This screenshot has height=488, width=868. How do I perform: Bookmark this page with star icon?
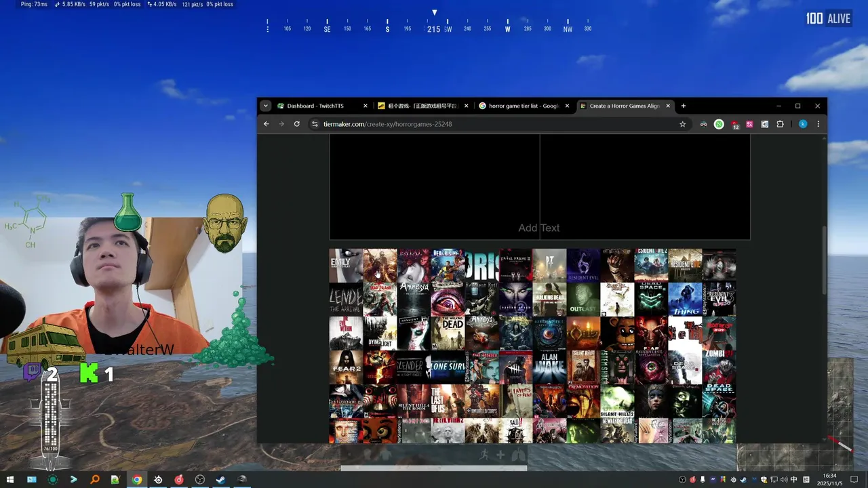(x=683, y=124)
